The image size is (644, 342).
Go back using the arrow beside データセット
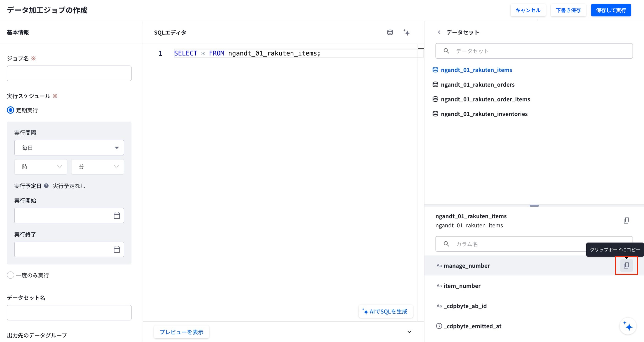(439, 32)
